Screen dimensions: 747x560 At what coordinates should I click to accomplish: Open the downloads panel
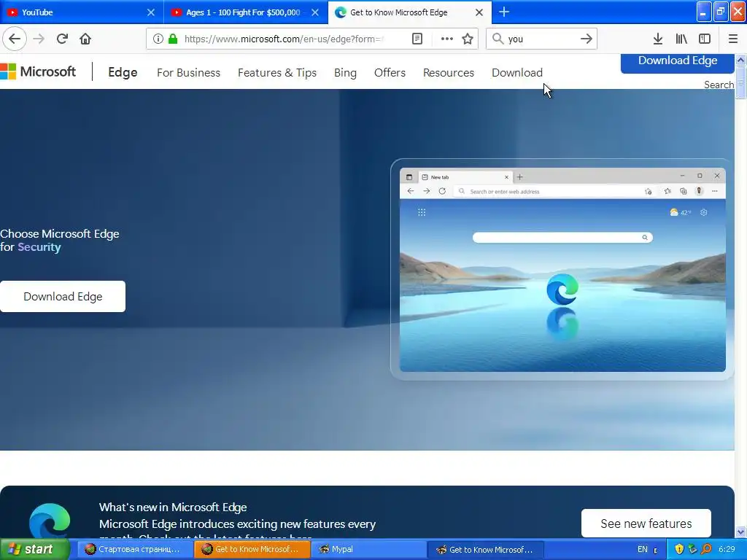[x=657, y=39]
